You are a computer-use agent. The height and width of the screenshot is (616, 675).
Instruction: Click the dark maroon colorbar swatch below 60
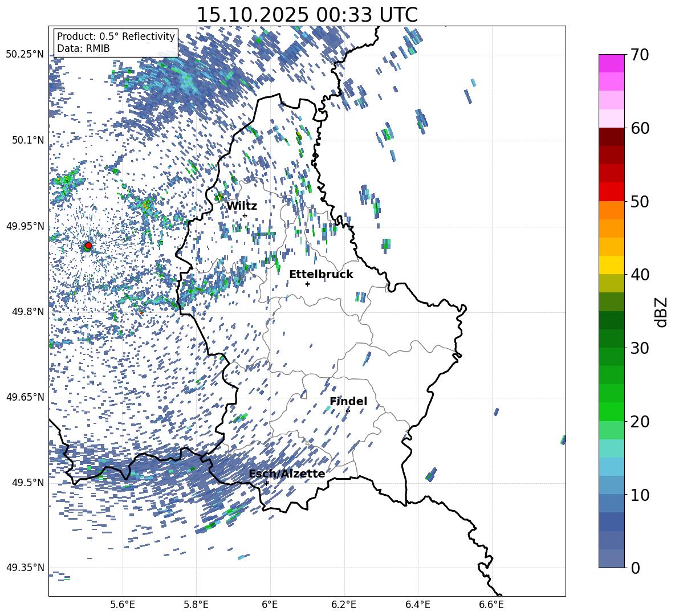[x=612, y=137]
